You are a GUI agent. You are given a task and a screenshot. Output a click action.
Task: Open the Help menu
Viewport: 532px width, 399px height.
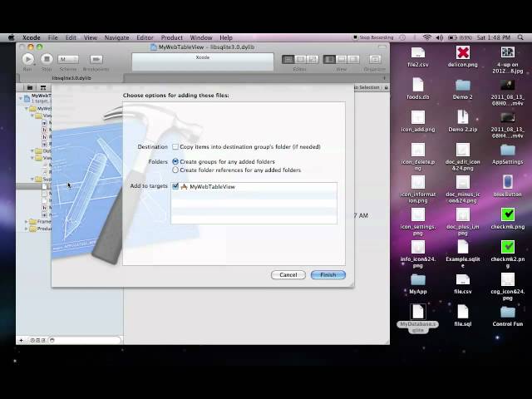coord(226,37)
